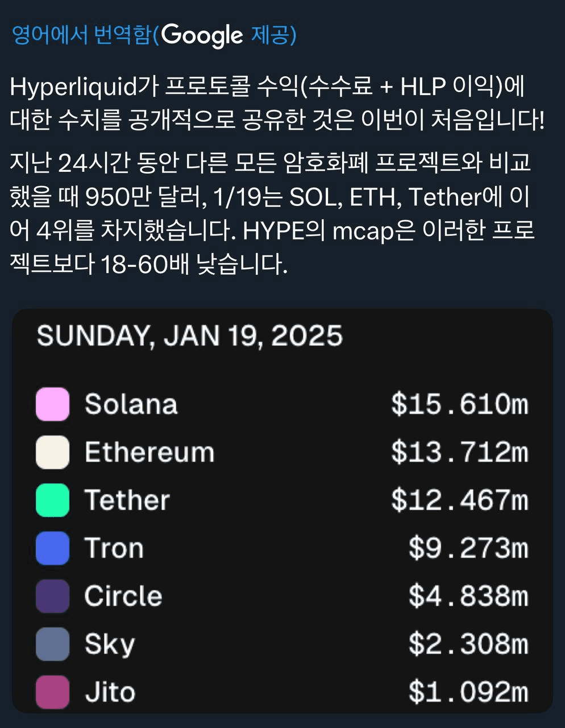
Task: Click the Tether name in the list
Action: pyautogui.click(x=127, y=500)
